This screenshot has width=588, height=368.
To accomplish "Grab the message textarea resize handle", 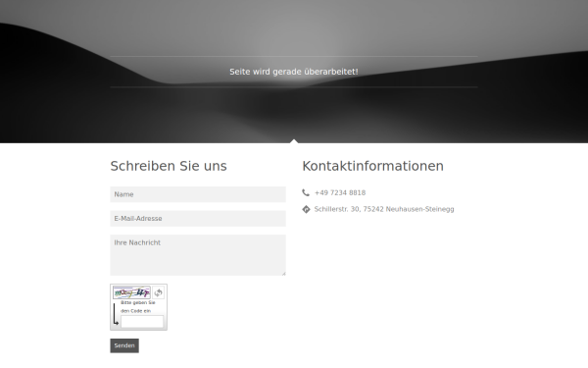I will point(283,274).
